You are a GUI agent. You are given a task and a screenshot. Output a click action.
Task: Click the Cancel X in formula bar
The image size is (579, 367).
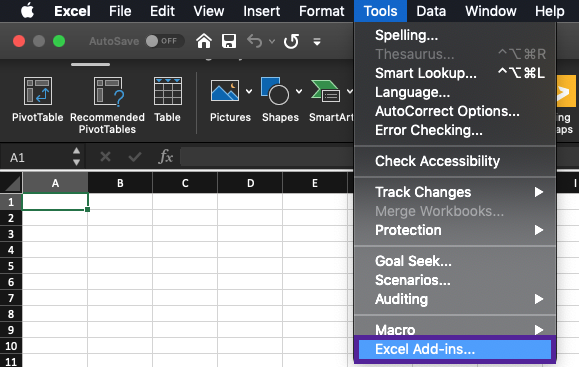pos(106,157)
